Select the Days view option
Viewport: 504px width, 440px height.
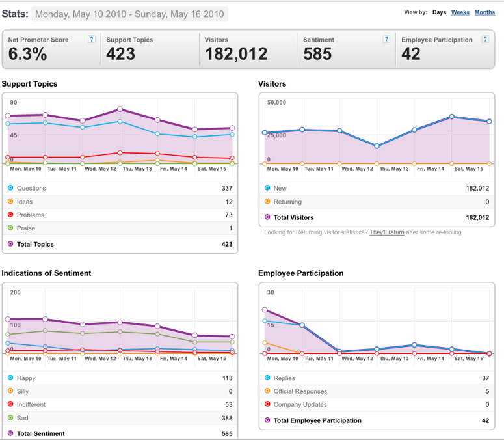pos(439,12)
